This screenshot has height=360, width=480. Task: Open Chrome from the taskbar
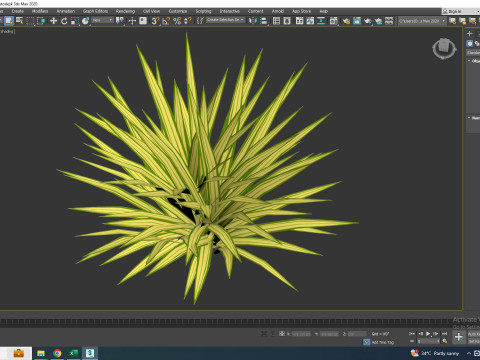click(x=57, y=353)
